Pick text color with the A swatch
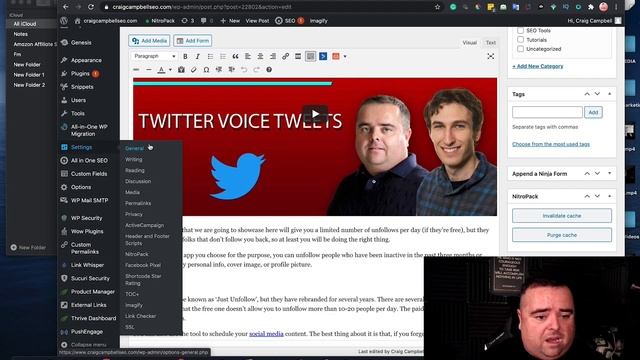 click(x=161, y=70)
